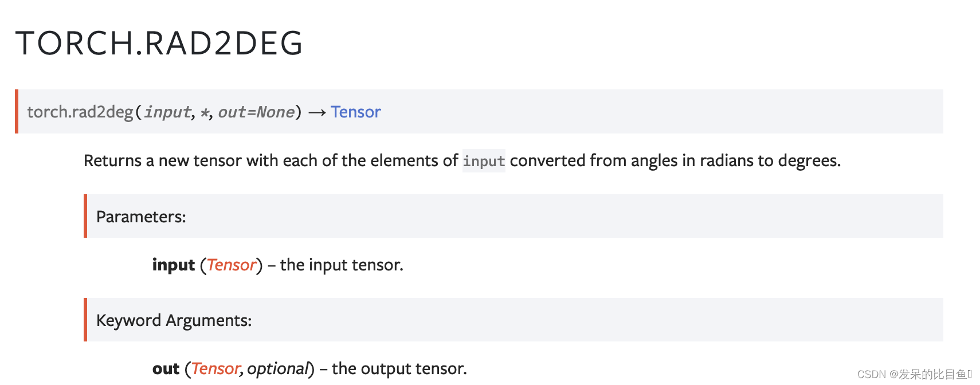
Task: Click out=None in the function signature
Action: tap(256, 112)
